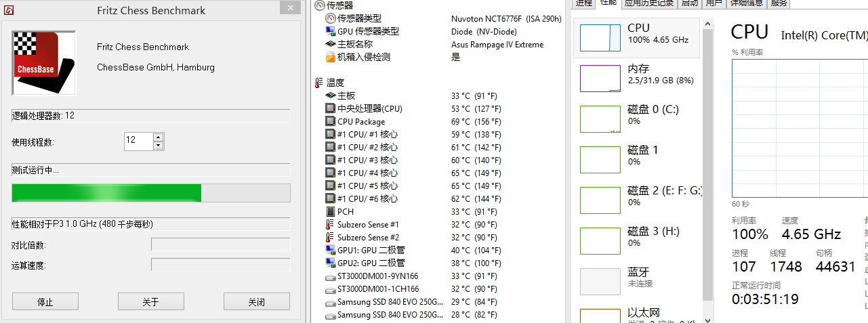
Task: Click the chip icon for #4 核心
Action: click(331, 173)
